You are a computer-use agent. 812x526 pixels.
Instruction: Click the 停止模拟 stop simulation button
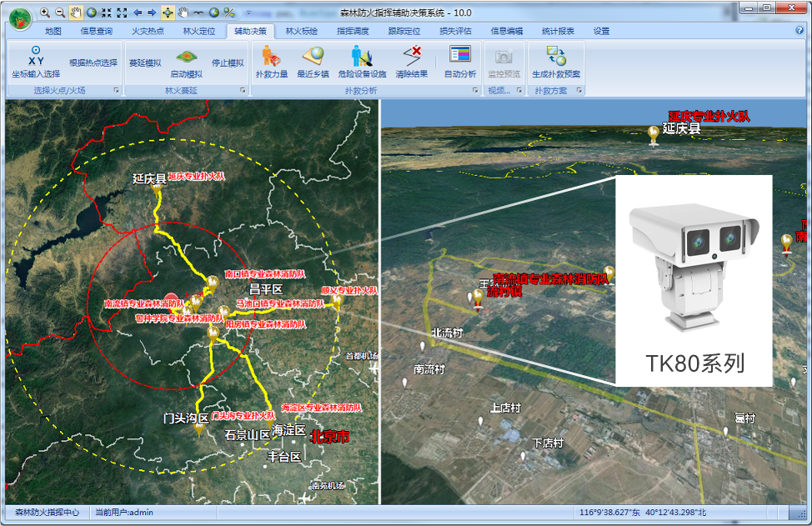(228, 63)
